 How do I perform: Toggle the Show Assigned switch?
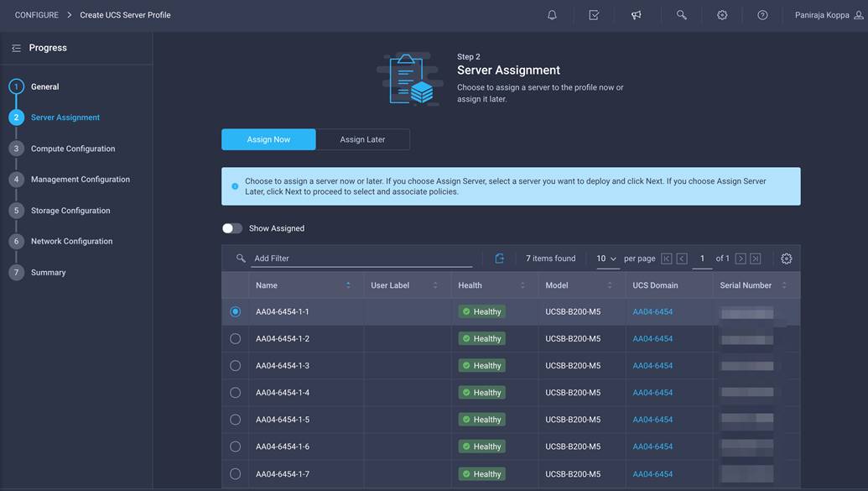tap(232, 228)
